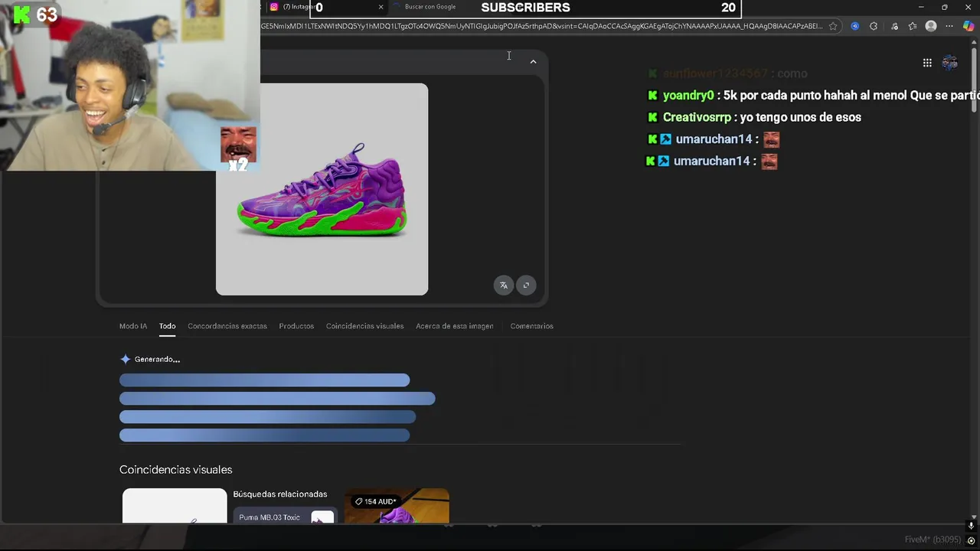Open the Productos tab
980x551 pixels.
pyautogui.click(x=296, y=326)
